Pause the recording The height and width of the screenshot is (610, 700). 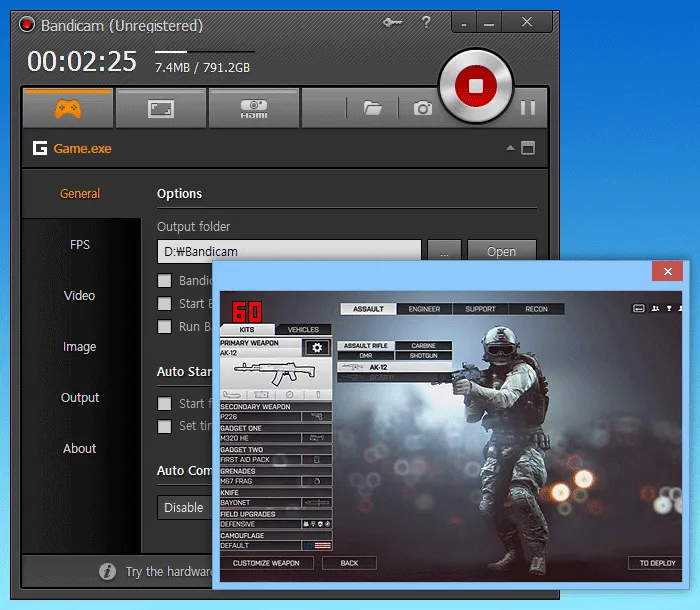[x=528, y=108]
